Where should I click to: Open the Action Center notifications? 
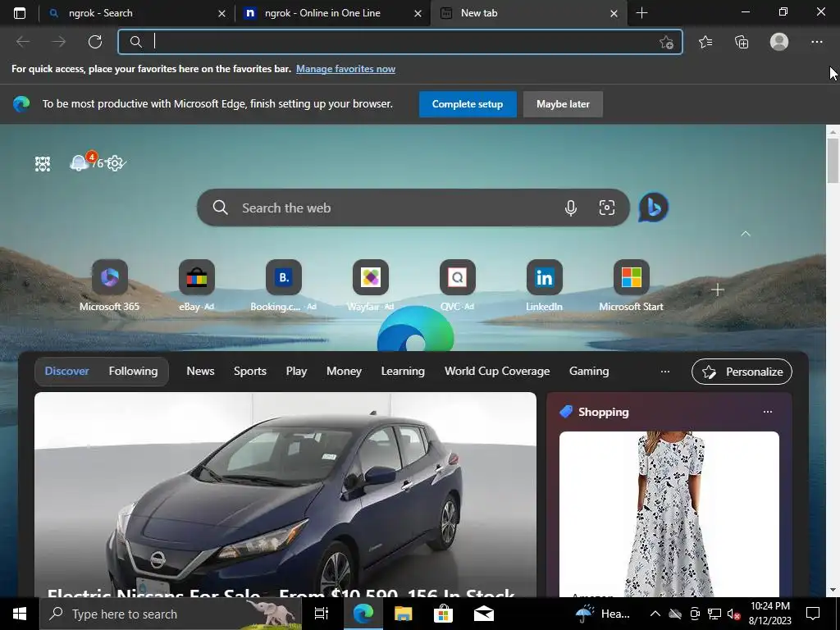tap(813, 614)
